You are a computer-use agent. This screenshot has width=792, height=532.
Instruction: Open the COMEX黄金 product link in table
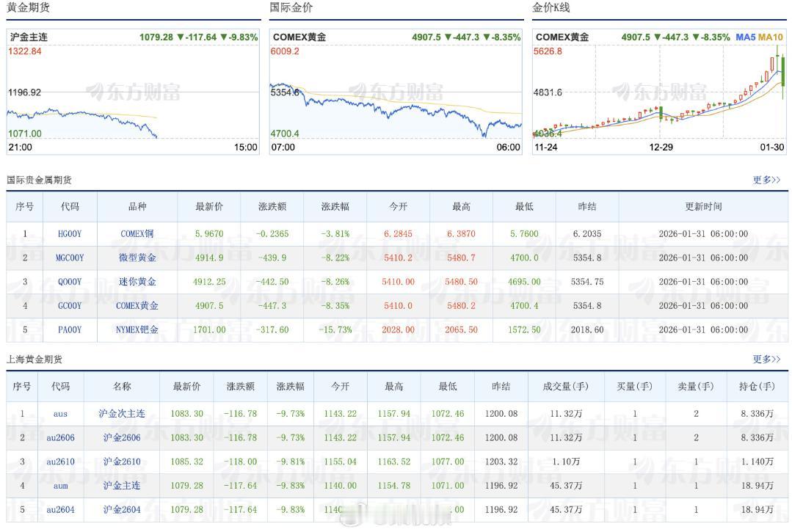click(137, 305)
